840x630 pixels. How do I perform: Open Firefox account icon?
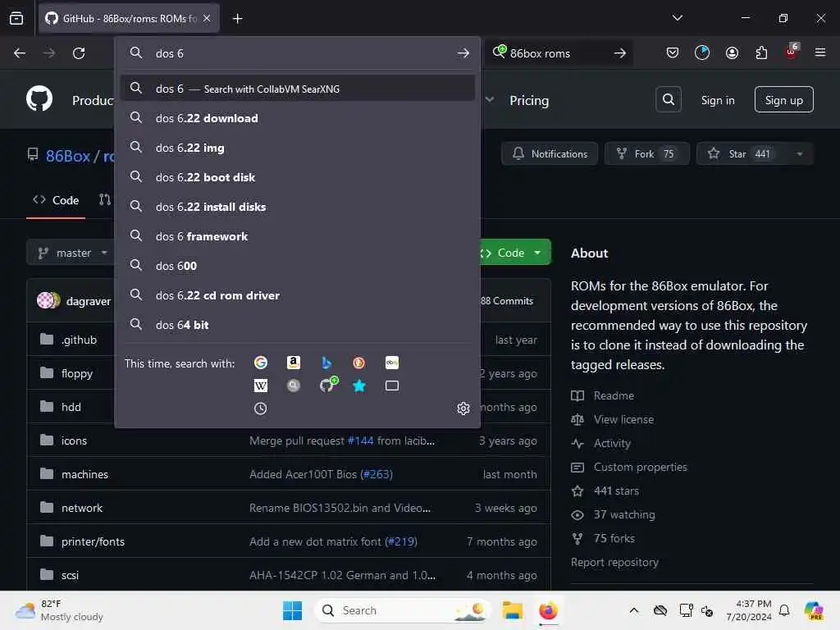pyautogui.click(x=732, y=52)
